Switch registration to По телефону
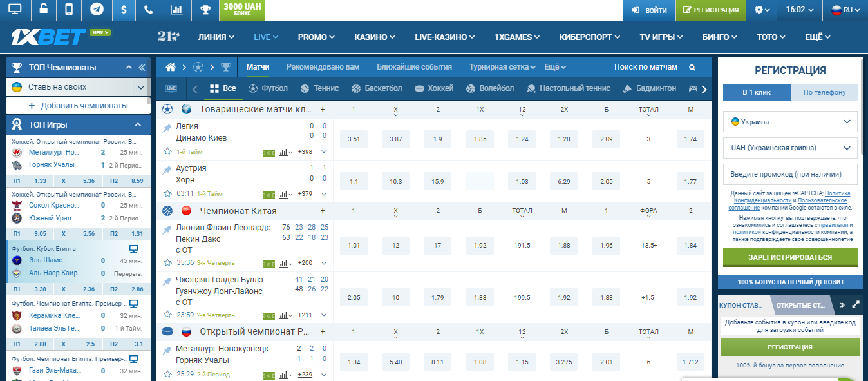 click(824, 92)
